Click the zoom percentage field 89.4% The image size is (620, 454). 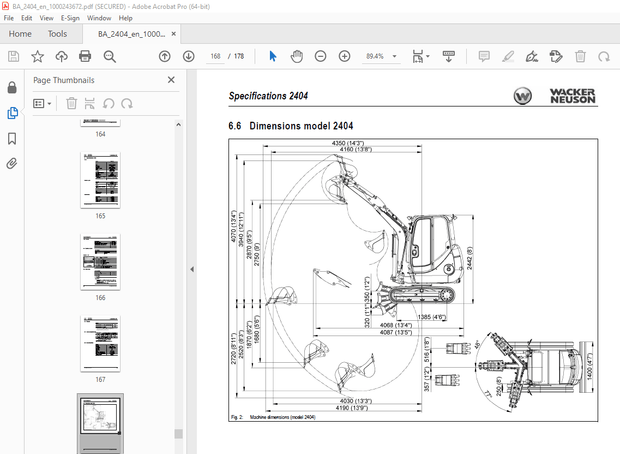coord(375,57)
